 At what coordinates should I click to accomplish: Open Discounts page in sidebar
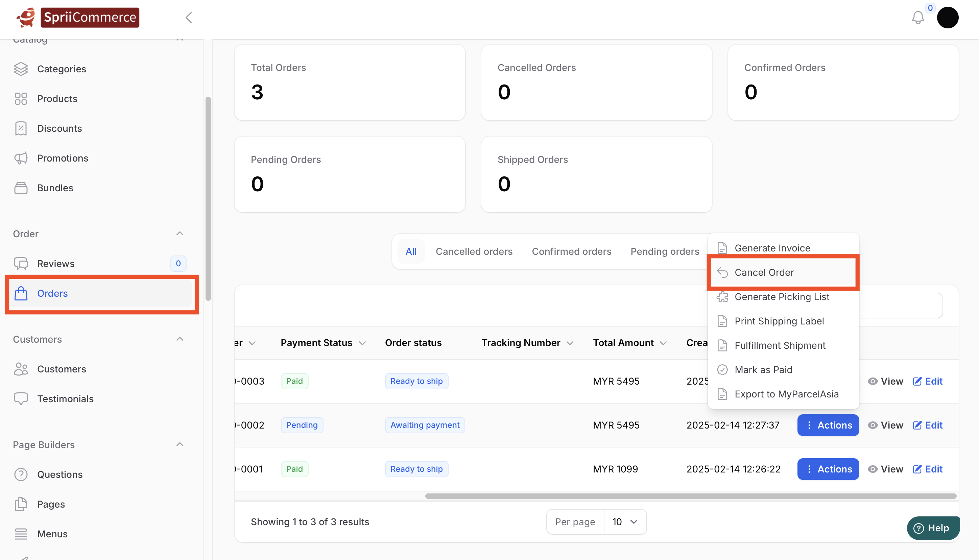click(x=59, y=128)
